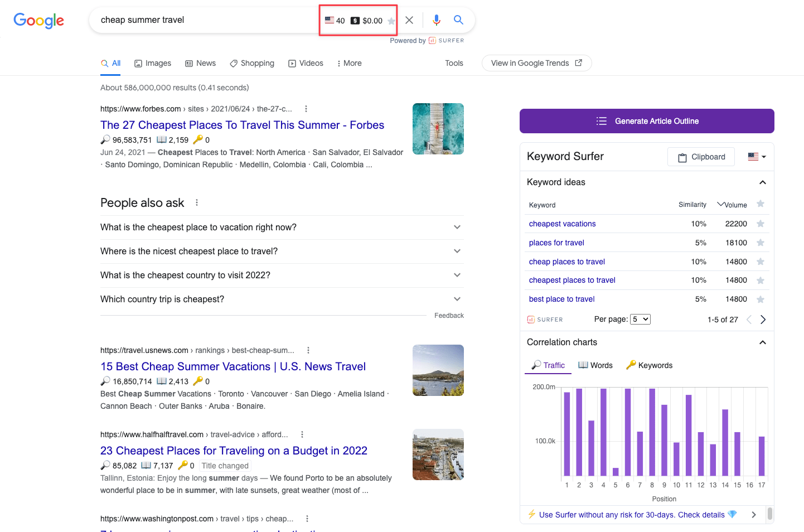Click the 'best place to travel' keyword link
The image size is (804, 532).
(x=561, y=299)
